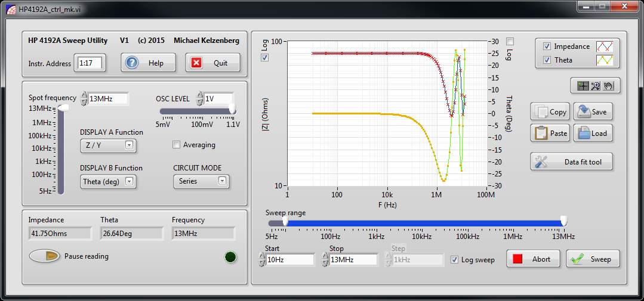Uncheck the Theta plot checkbox
Image resolution: width=644 pixels, height=301 pixels.
coord(547,60)
